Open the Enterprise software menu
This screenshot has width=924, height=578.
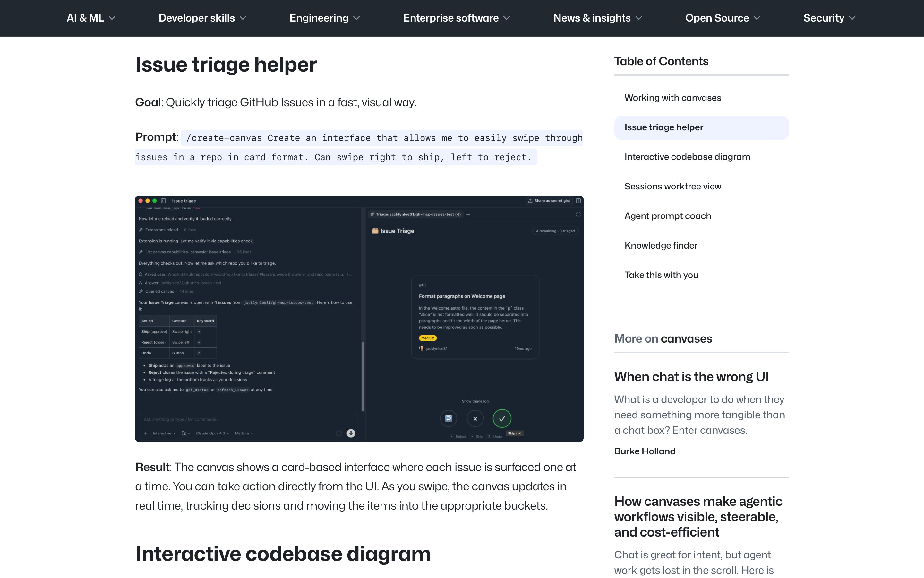point(457,18)
